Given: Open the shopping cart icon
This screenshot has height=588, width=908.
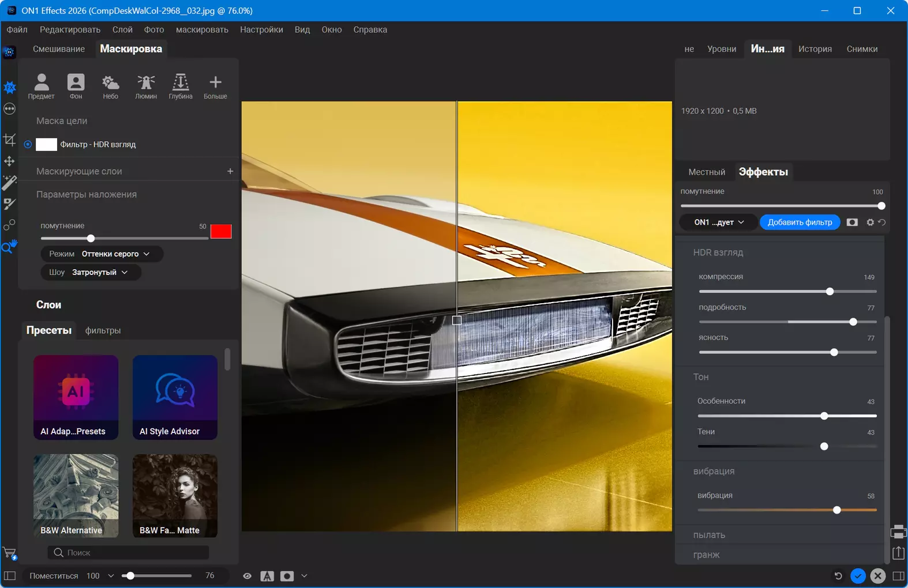Looking at the screenshot, I should pos(10,553).
